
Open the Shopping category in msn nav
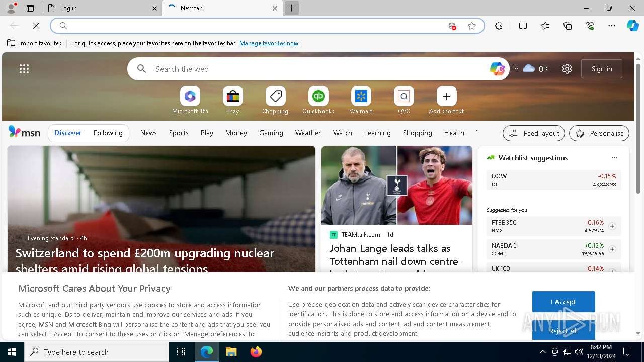418,133
